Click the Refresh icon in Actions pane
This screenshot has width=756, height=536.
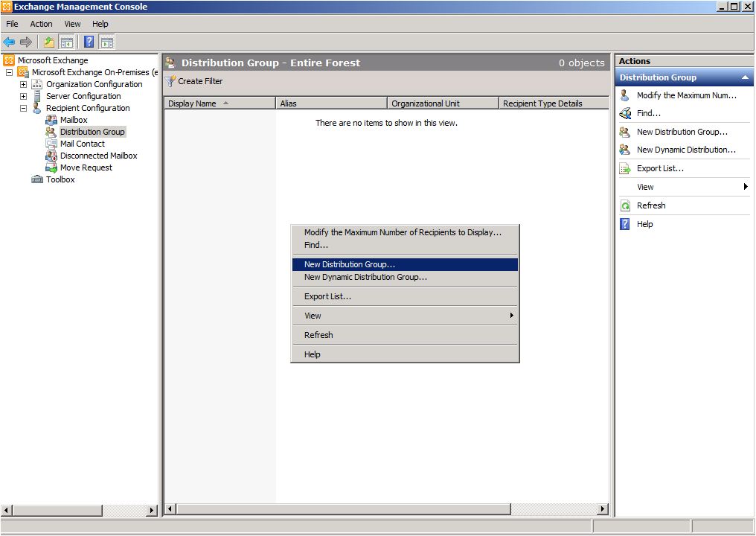[x=625, y=205]
